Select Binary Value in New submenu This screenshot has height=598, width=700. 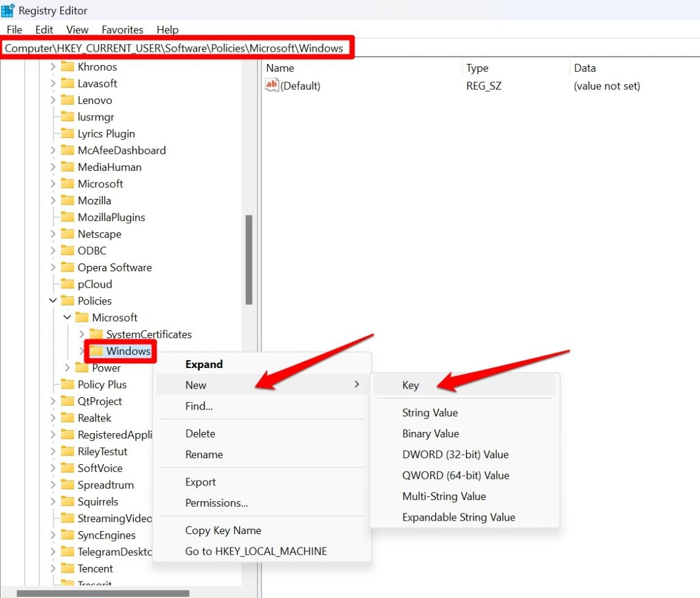(464, 434)
